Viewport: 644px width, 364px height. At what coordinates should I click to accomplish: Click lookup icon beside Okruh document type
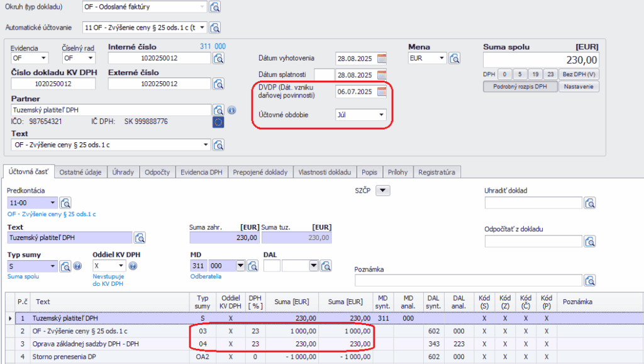pyautogui.click(x=215, y=8)
